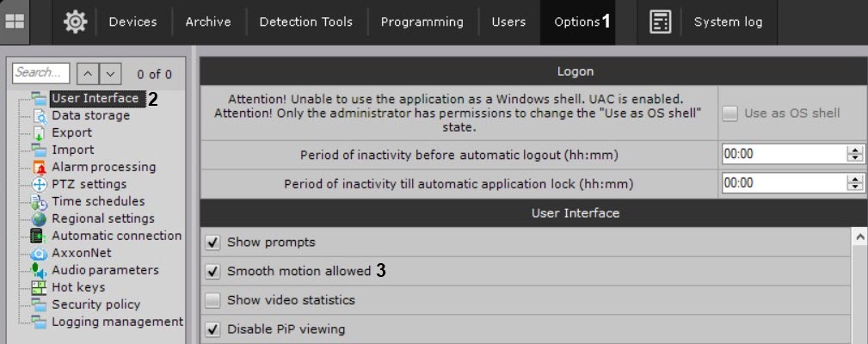Viewport: 868px width, 344px height.
Task: Open Hot keys settings in the tree
Action: (x=78, y=287)
